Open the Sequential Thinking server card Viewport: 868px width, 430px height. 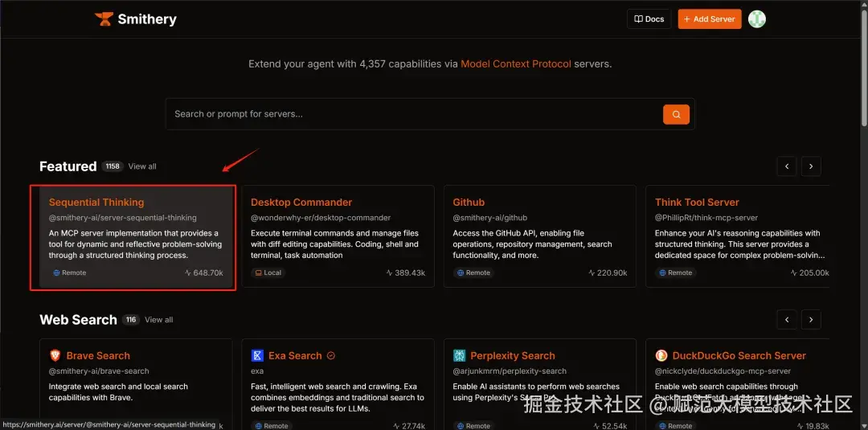pyautogui.click(x=136, y=236)
